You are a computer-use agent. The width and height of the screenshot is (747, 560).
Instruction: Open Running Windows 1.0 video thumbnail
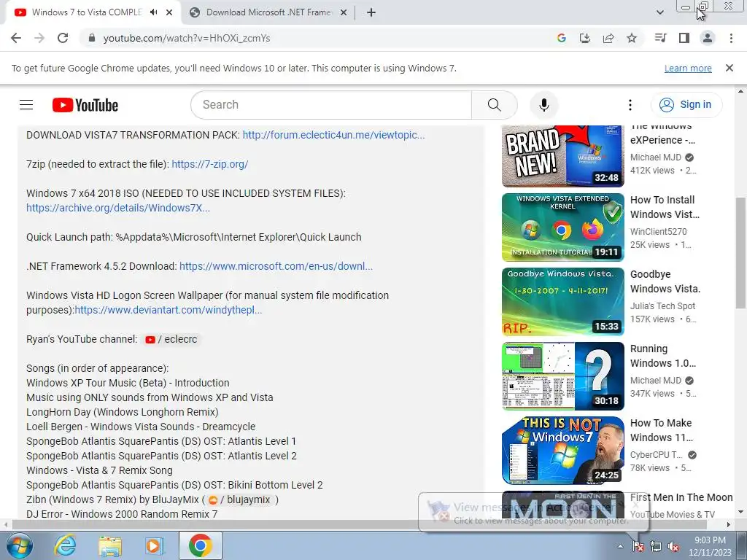[x=562, y=376]
